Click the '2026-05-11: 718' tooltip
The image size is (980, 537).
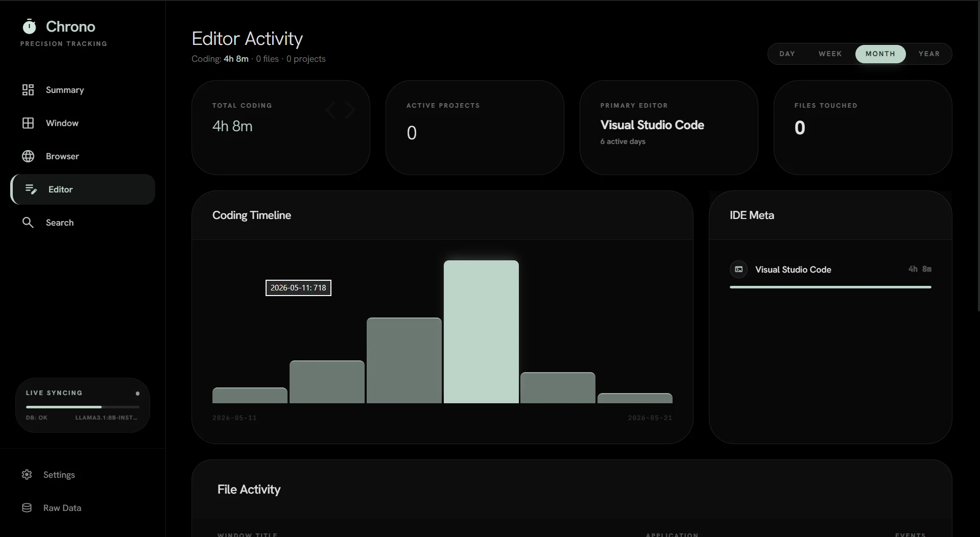coord(298,288)
